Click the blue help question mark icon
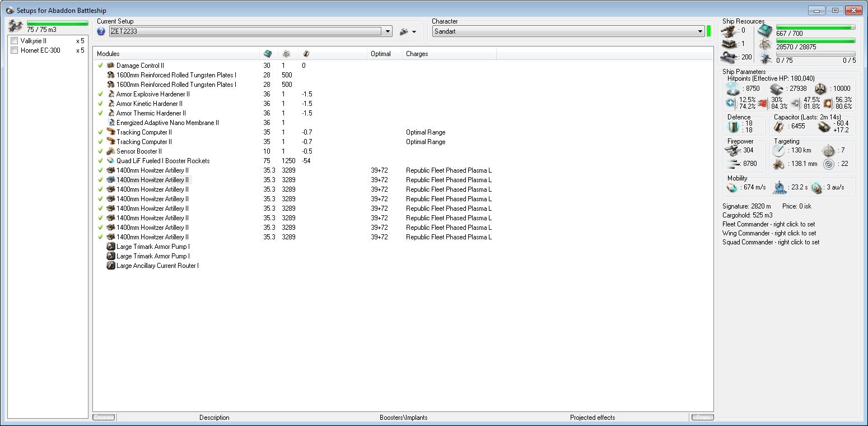This screenshot has height=426, width=868. pos(101,31)
